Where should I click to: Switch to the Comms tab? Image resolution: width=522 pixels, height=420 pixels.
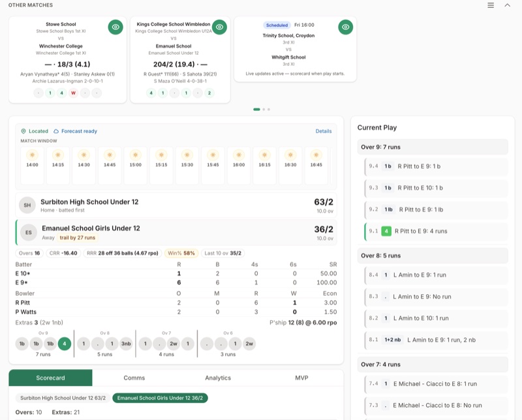pyautogui.click(x=134, y=378)
